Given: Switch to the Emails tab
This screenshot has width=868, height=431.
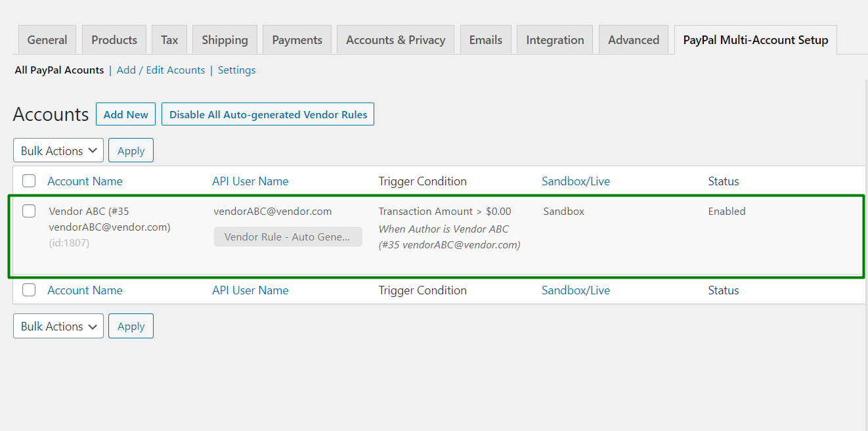Looking at the screenshot, I should point(485,40).
